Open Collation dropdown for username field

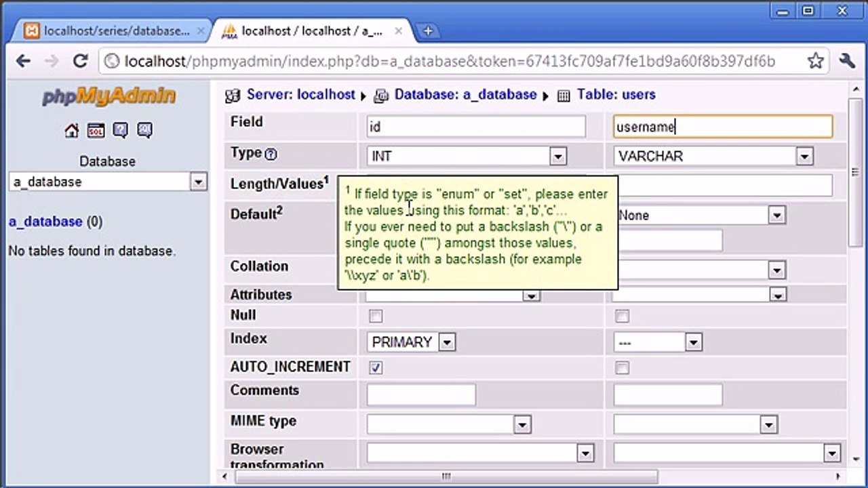(x=700, y=270)
